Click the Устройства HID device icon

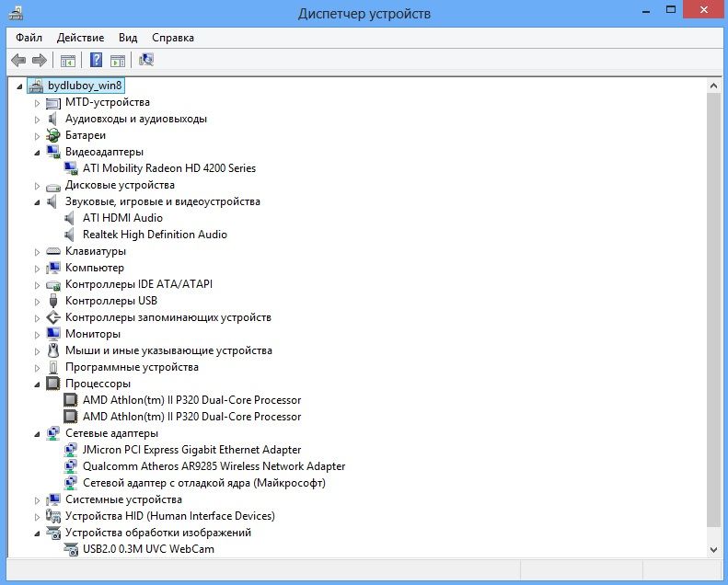point(53,516)
